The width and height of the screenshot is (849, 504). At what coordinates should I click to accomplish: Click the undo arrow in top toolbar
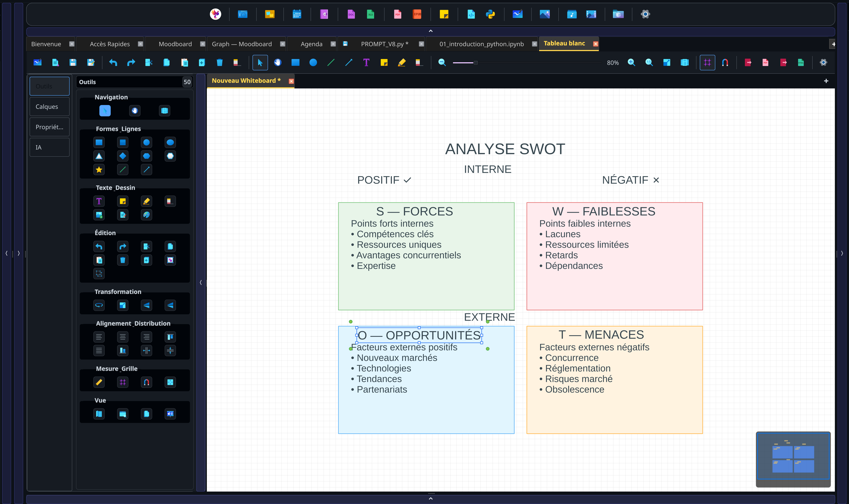click(x=113, y=62)
